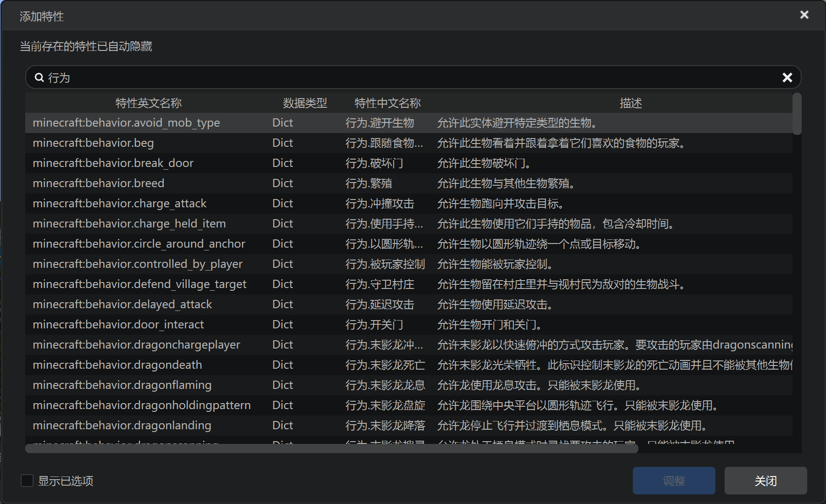826x504 pixels.
Task: Click the magnifier search icon
Action: [39, 78]
